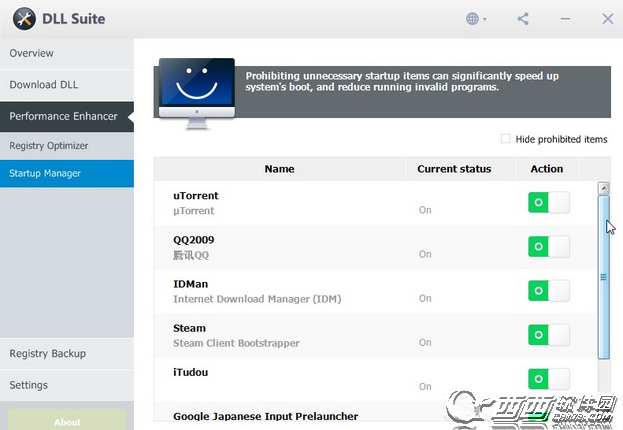
Task: Open the language globe dropdown
Action: click(x=476, y=19)
